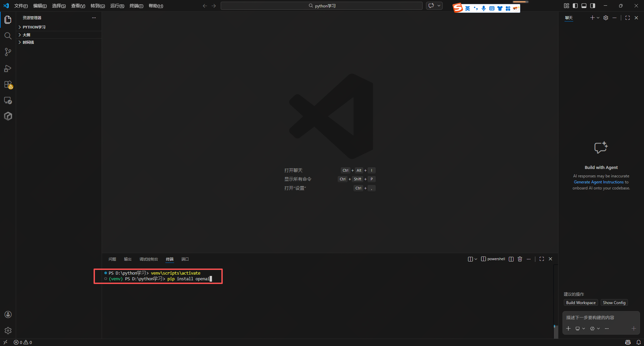The width and height of the screenshot is (644, 346).
Task: Open the 终端 menu in the menu bar
Action: pos(137,6)
